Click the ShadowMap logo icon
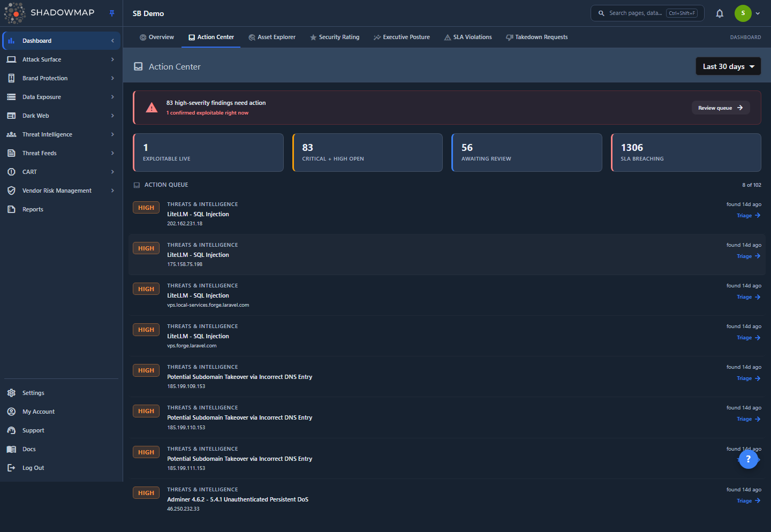The height and width of the screenshot is (532, 771). tap(15, 13)
